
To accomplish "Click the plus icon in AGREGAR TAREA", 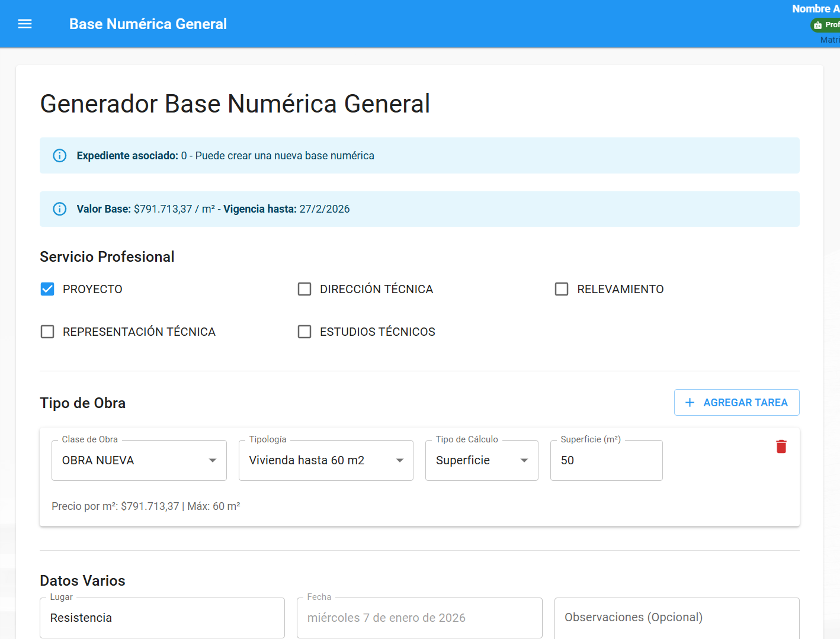I will [690, 402].
